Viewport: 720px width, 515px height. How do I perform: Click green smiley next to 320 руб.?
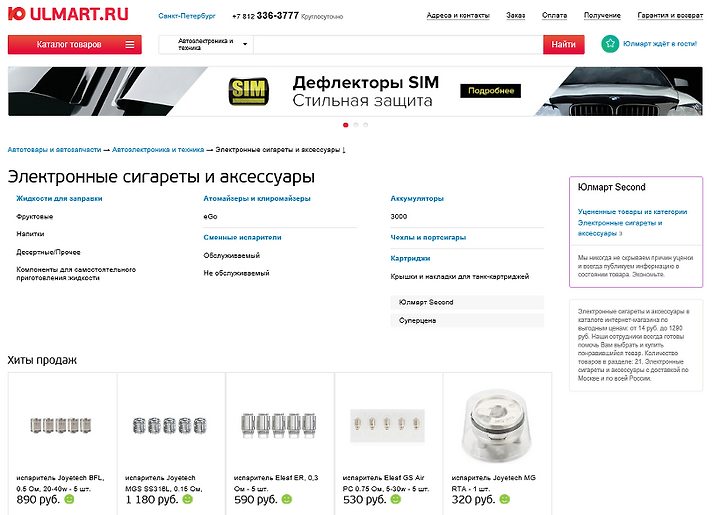[x=504, y=499]
